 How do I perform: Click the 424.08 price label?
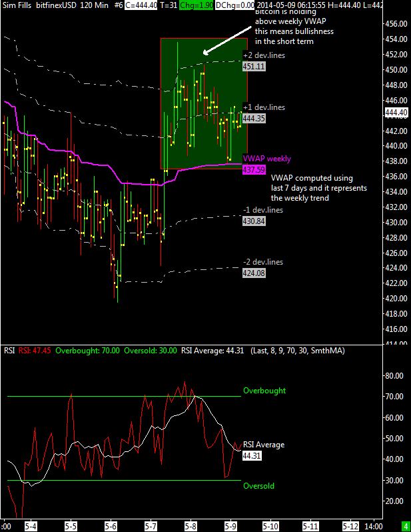point(254,273)
